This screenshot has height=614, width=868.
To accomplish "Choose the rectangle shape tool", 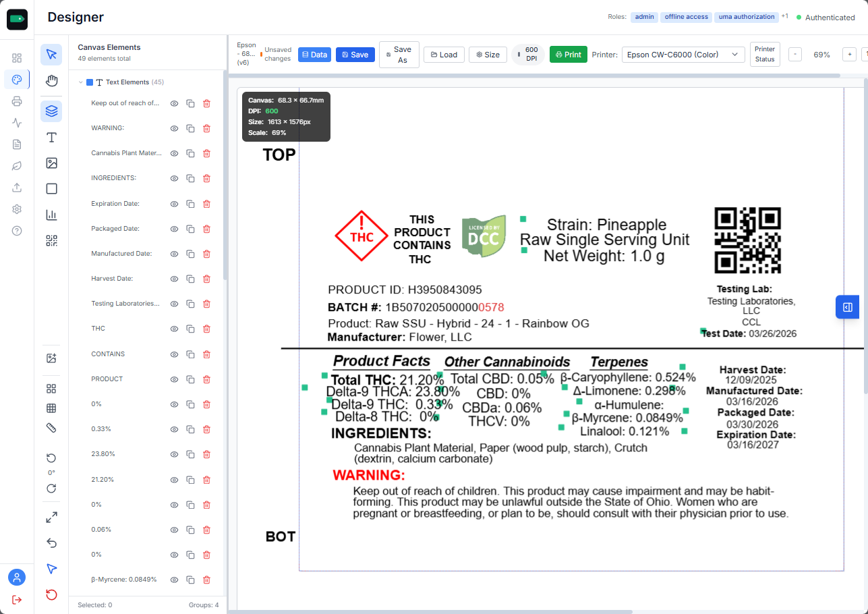I will tap(51, 189).
